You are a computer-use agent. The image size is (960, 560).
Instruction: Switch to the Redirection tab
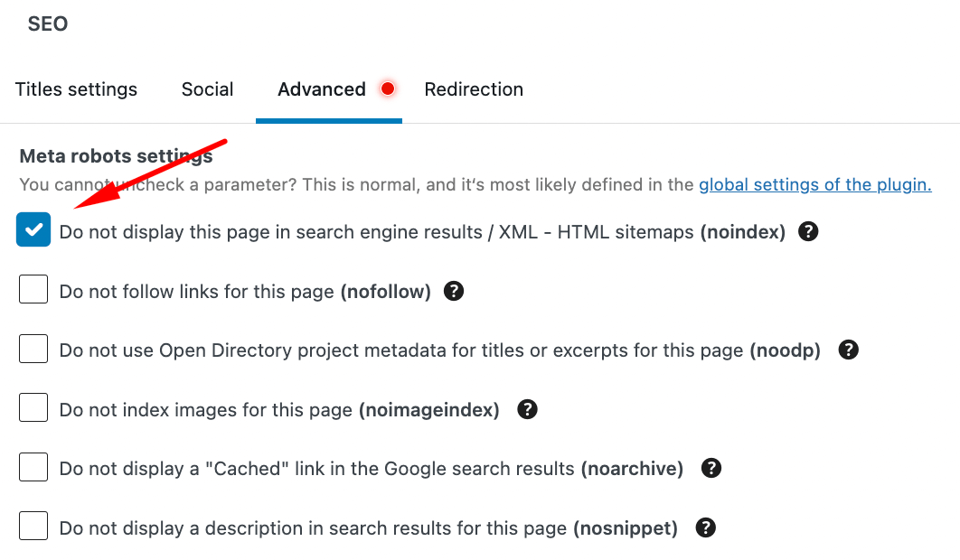pyautogui.click(x=474, y=89)
